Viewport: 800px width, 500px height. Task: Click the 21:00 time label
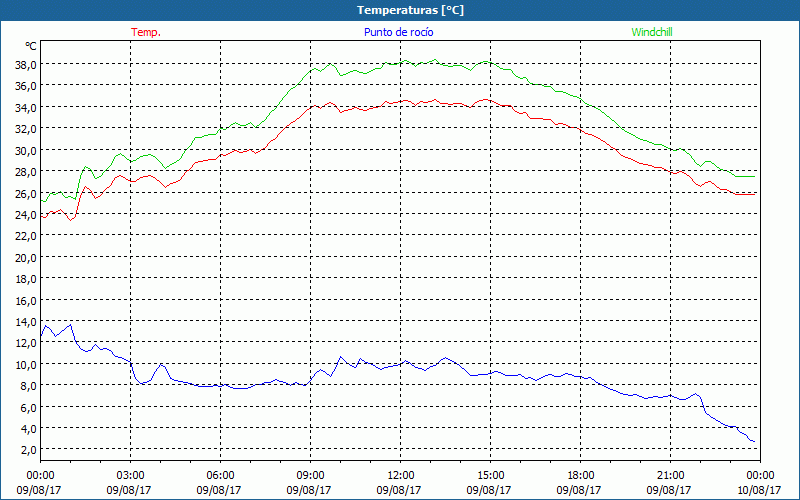coord(670,476)
